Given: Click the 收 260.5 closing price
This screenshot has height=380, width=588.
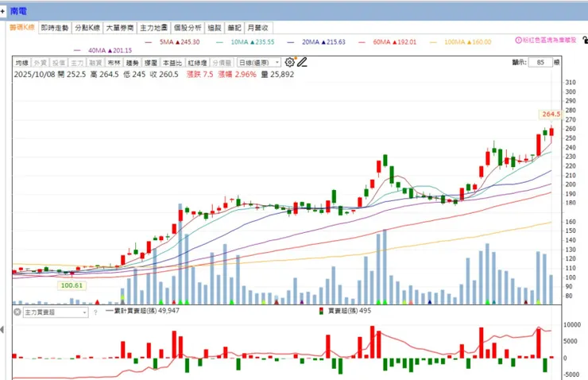Looking at the screenshot, I should click(x=164, y=75).
